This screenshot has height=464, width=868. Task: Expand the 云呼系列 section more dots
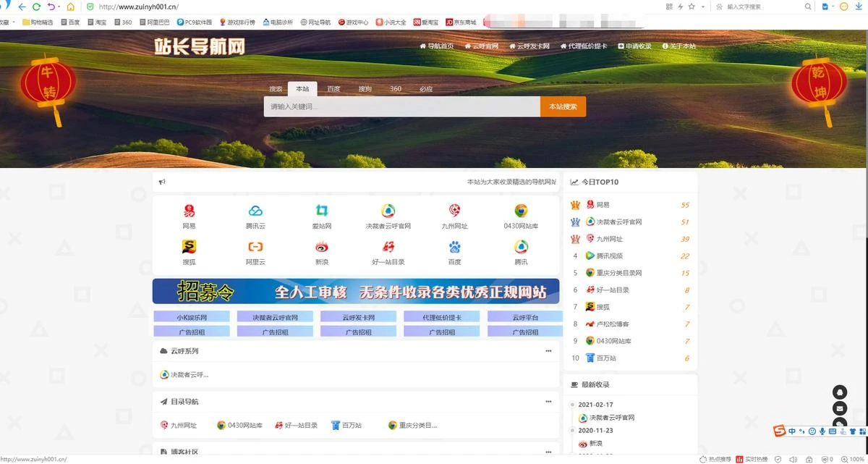pos(548,351)
